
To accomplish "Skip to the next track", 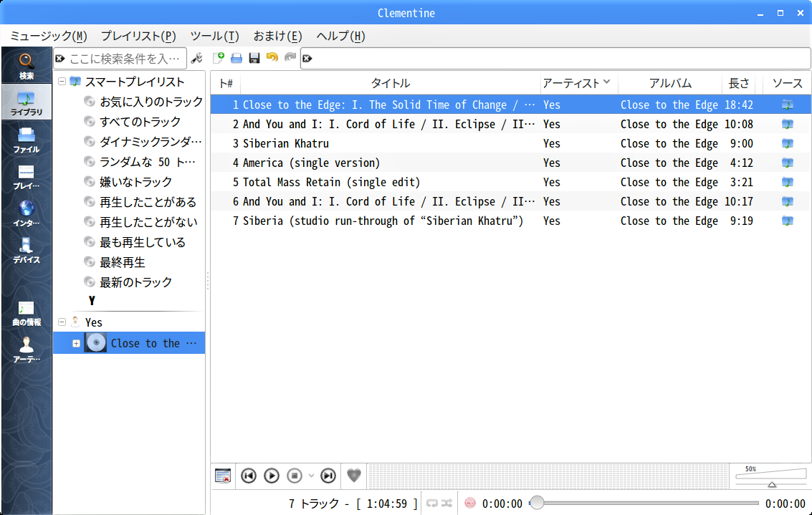I will tap(328, 475).
